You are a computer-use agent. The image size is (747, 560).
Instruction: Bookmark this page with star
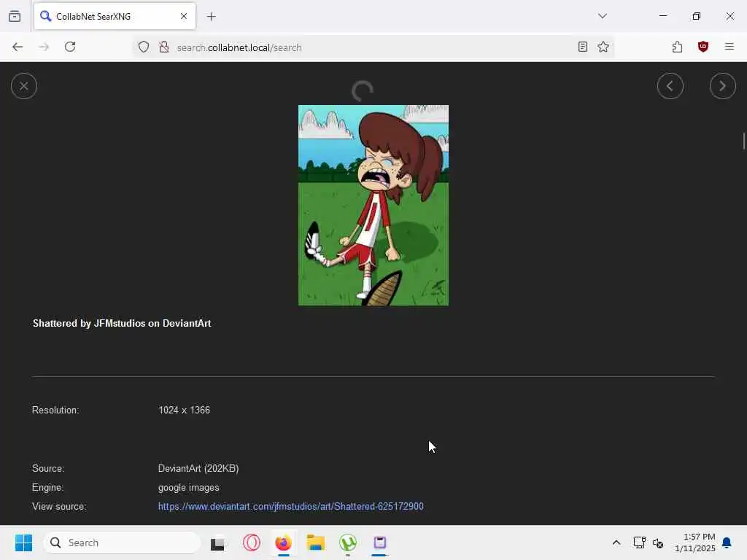603,47
